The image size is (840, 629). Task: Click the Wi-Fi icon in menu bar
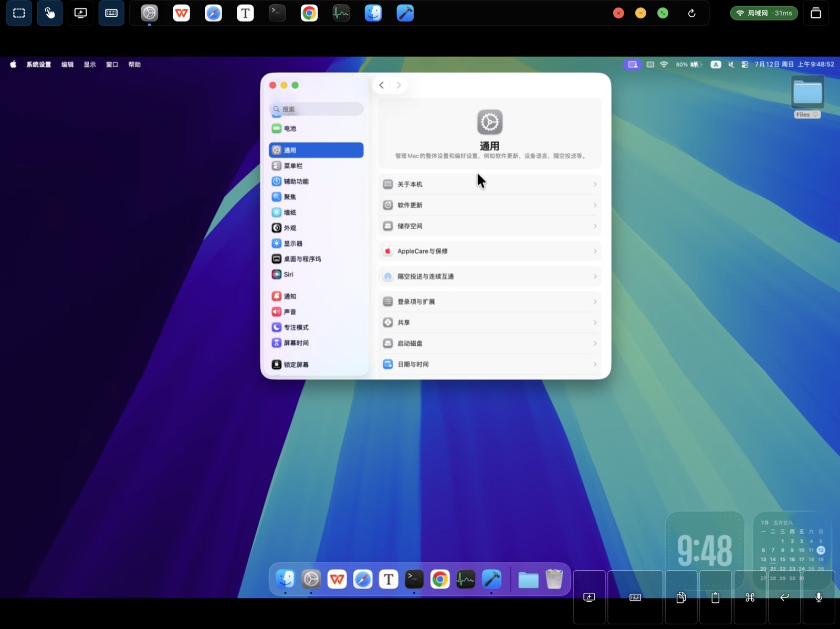(664, 65)
